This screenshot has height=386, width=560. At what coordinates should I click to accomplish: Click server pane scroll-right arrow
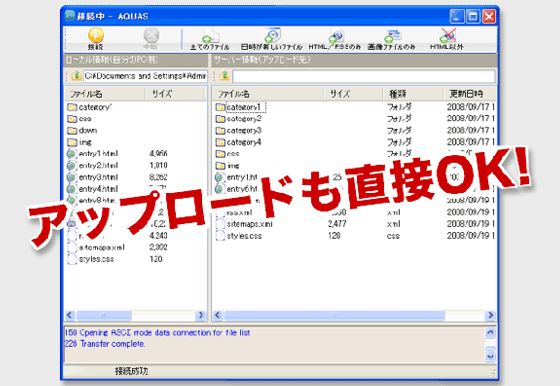point(490,315)
